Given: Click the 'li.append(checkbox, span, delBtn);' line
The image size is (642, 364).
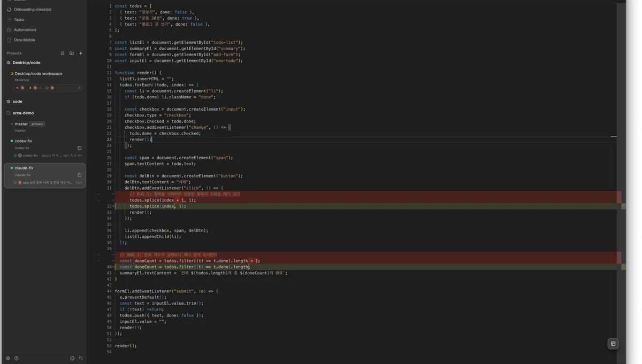Looking at the screenshot, I should (166, 230).
